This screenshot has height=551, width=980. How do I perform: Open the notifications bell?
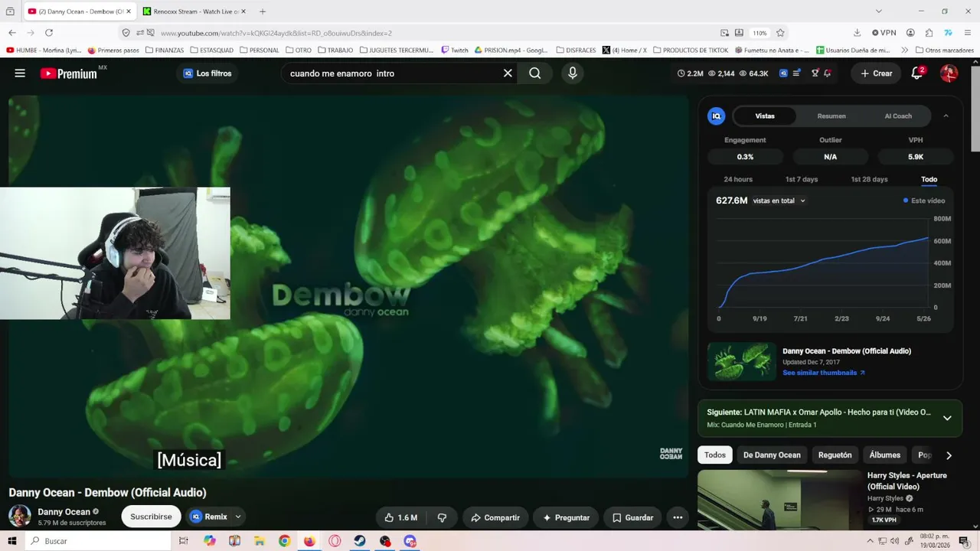(917, 73)
